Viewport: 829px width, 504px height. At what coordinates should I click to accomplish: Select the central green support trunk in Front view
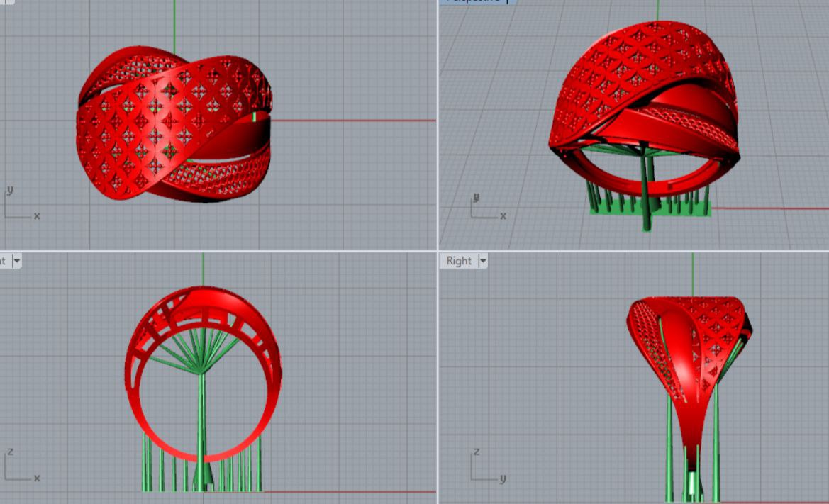pos(202,425)
